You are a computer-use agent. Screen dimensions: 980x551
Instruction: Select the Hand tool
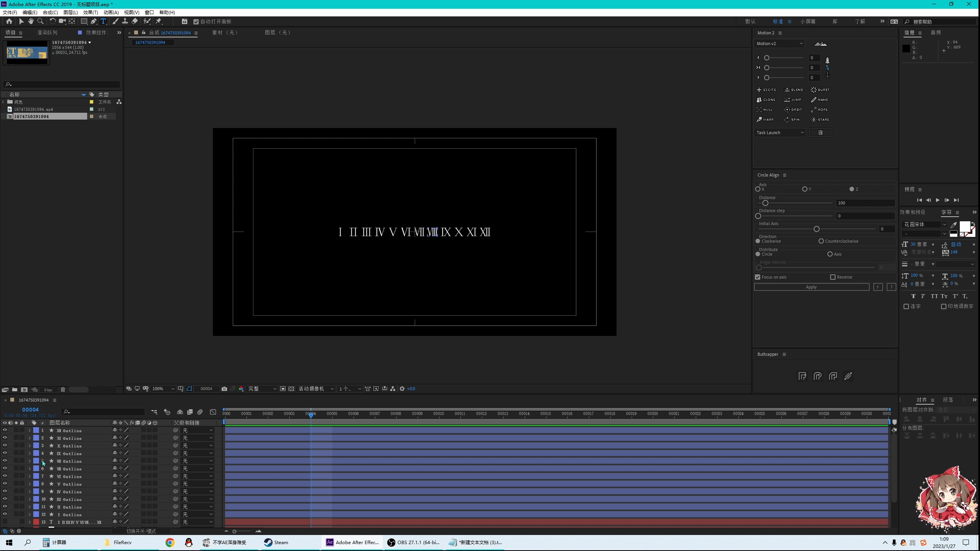[x=31, y=21]
